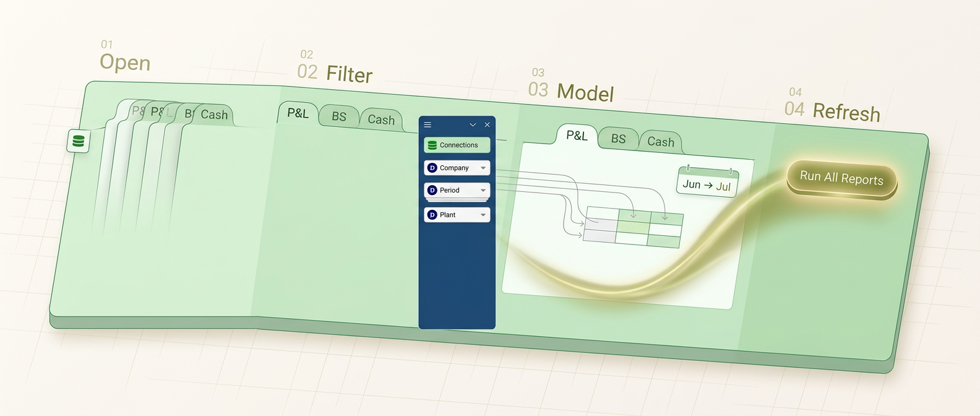Select the Cash tab under the Model step
Viewport: 980px width, 416px height.
pos(661,142)
